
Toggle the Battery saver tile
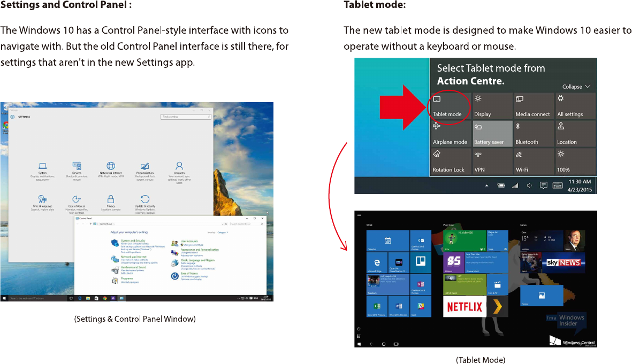(492, 134)
